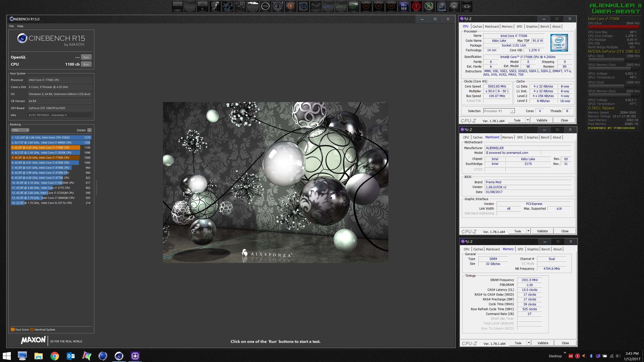Open Tools dropdown arrow in bottom CPU-Z
This screenshot has height=362, width=644.
529,343
